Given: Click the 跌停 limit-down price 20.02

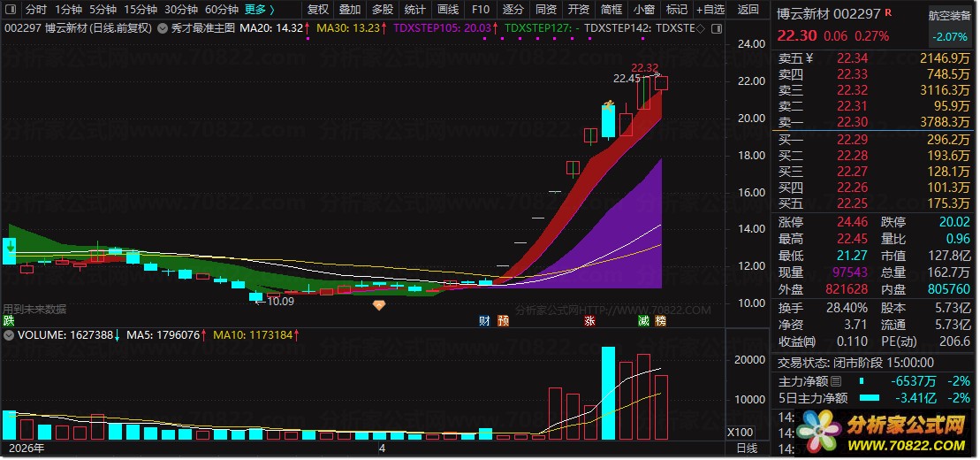Looking at the screenshot, I should pos(954,222).
